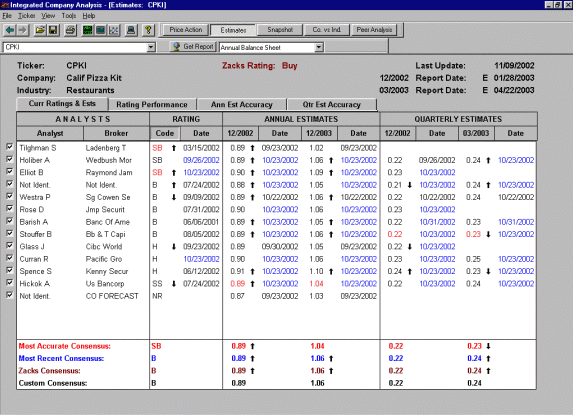Image resolution: width=573 pixels, height=415 pixels.
Task: Open the Annual Balance Sheet dropdown arrow
Action: coord(319,47)
